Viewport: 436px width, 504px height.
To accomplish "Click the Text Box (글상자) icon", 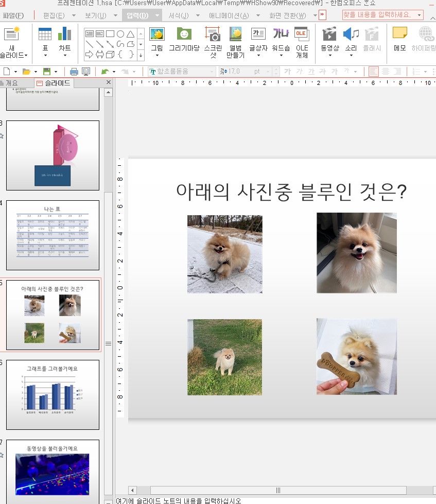I will pos(258,34).
